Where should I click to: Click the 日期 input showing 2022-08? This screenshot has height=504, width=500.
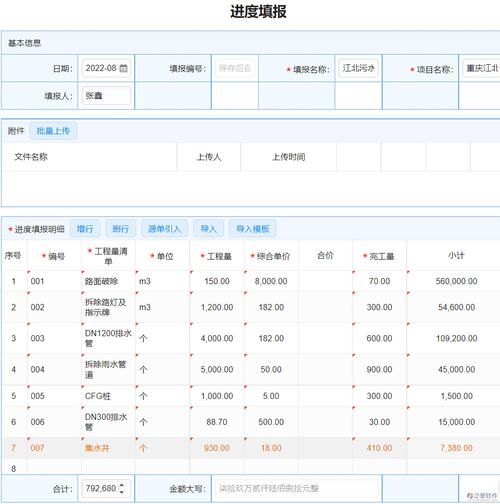pyautogui.click(x=106, y=68)
